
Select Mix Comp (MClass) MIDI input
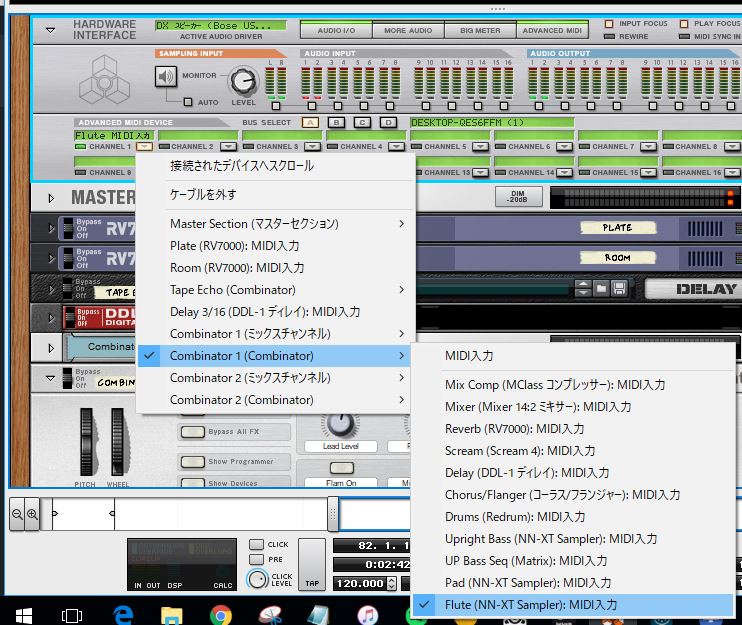pyautogui.click(x=573, y=385)
